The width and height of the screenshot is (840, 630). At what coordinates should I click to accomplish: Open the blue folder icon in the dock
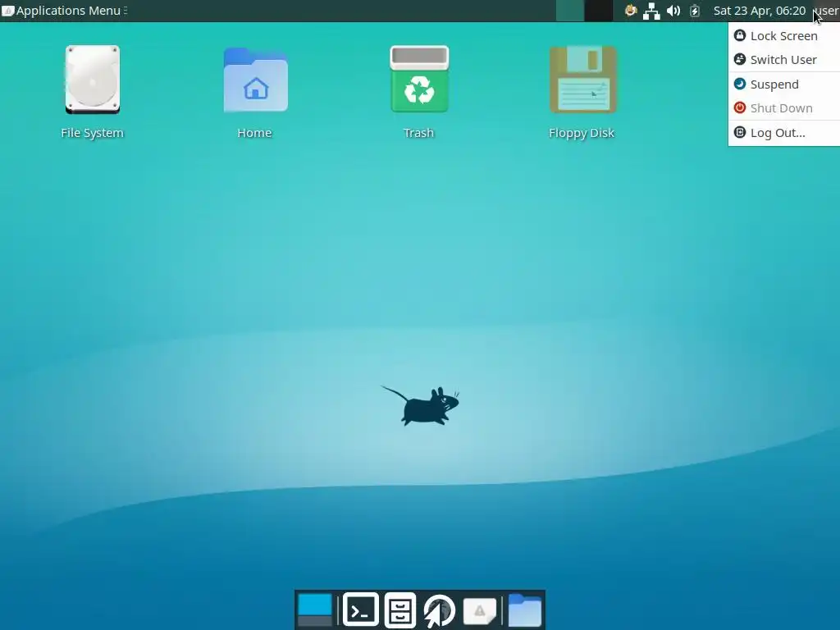tap(525, 609)
